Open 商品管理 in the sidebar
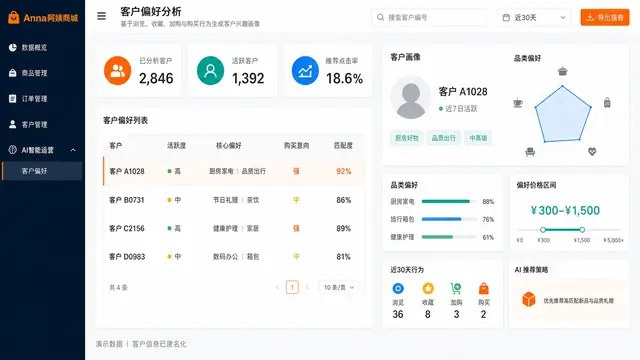Image resolution: width=640 pixels, height=360 pixels. pos(42,73)
